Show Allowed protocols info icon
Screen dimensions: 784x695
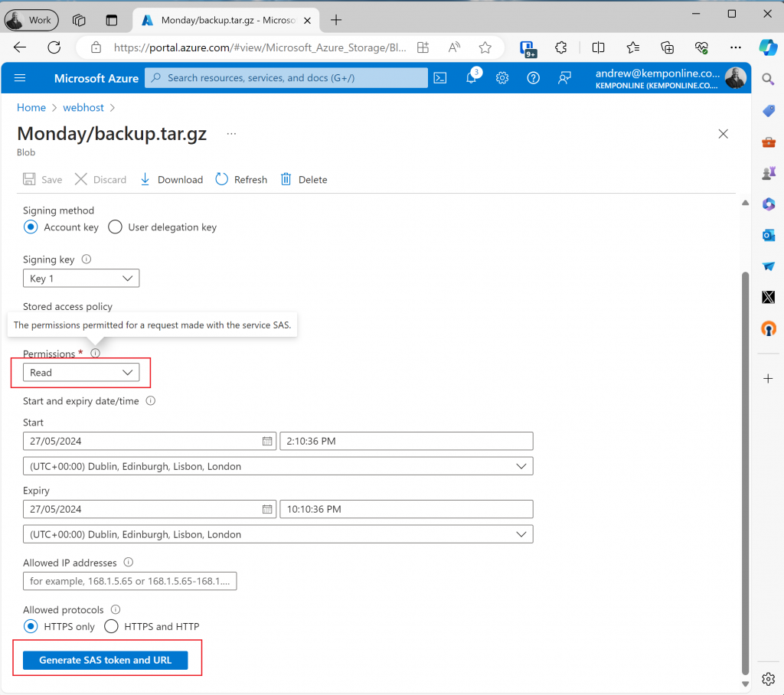(116, 609)
